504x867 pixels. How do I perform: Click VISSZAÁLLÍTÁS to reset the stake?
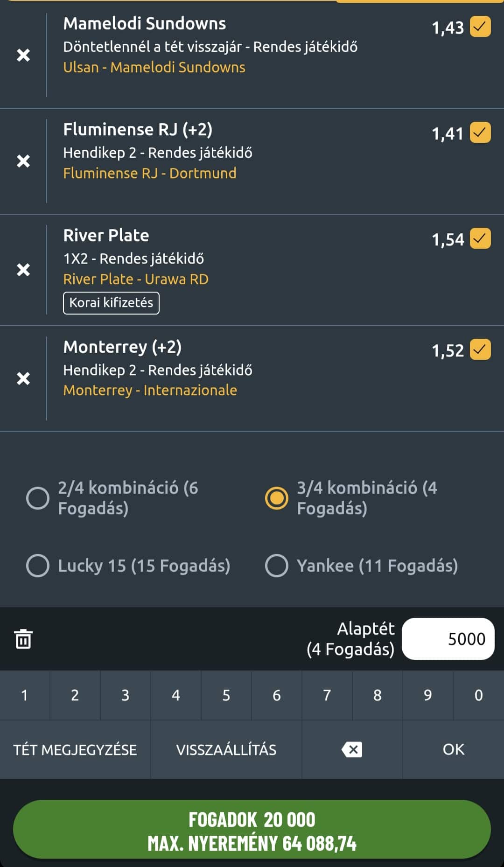pos(226,749)
